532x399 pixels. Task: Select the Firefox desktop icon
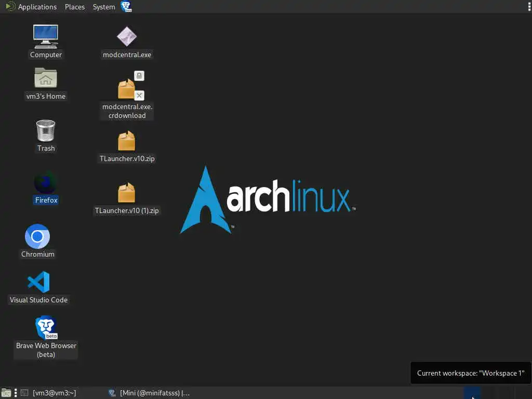click(x=46, y=182)
